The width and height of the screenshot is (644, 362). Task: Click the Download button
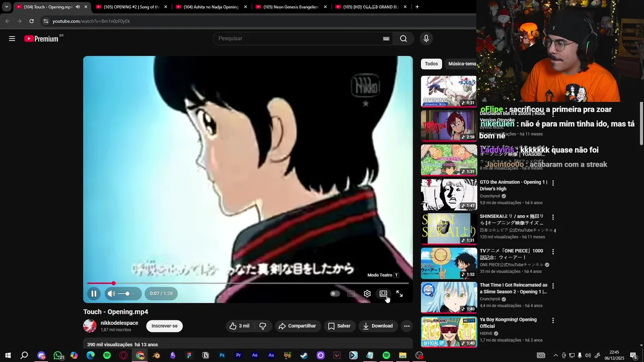[x=378, y=326]
